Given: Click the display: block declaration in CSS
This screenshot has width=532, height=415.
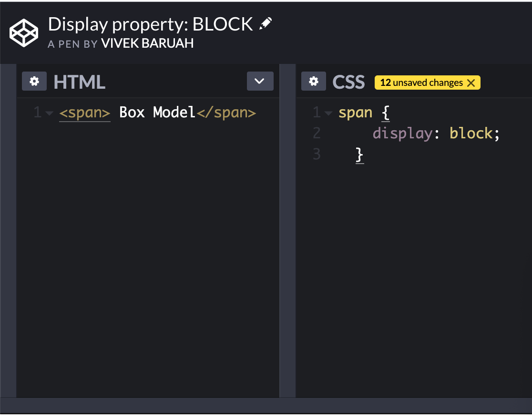Looking at the screenshot, I should pos(436,133).
